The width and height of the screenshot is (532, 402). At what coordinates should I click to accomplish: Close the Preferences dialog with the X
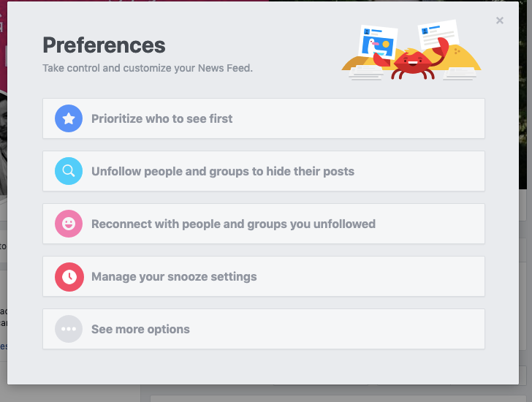point(500,20)
